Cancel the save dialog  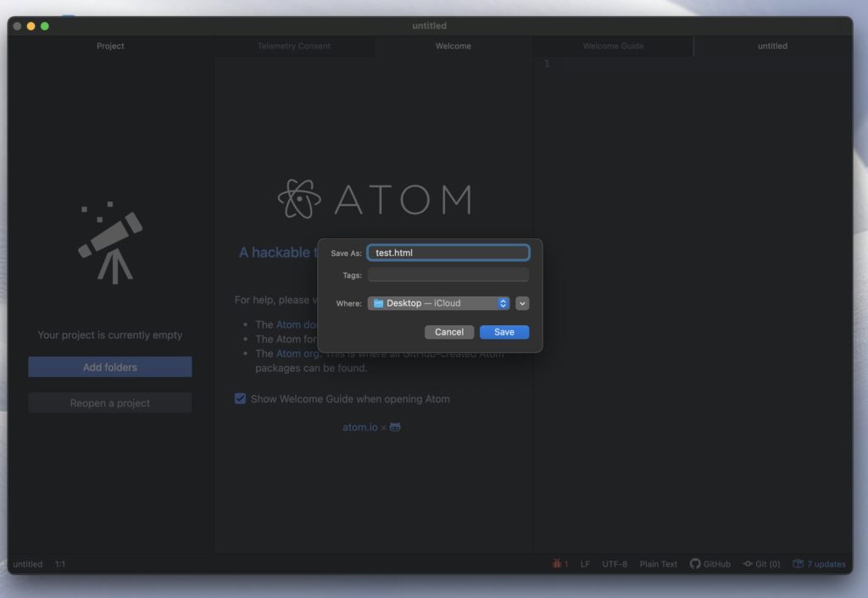pyautogui.click(x=449, y=332)
